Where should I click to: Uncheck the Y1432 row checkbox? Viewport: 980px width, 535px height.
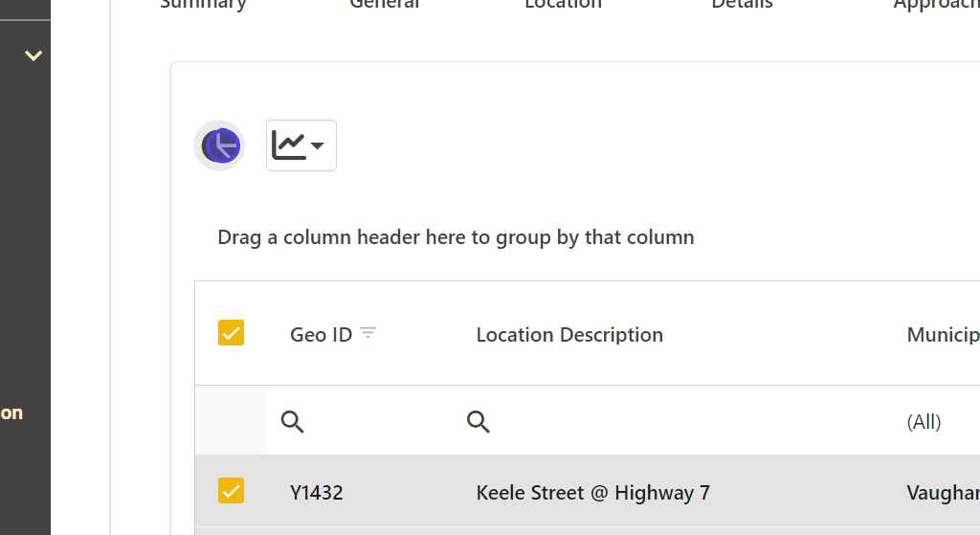(x=231, y=491)
